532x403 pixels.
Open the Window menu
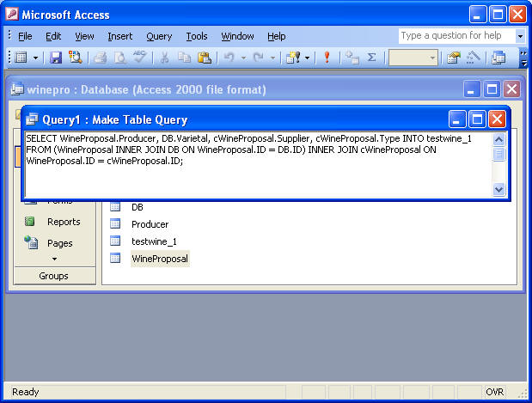click(237, 36)
